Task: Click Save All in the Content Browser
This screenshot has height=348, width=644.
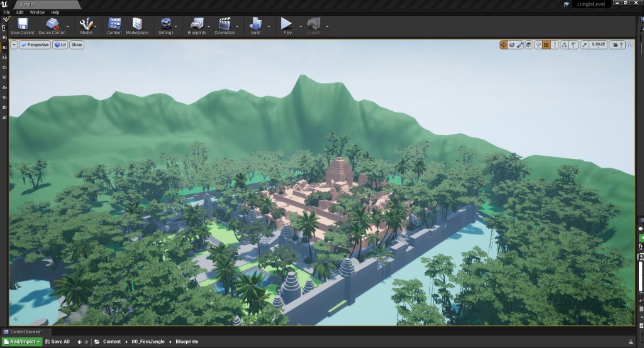Action: coord(57,342)
